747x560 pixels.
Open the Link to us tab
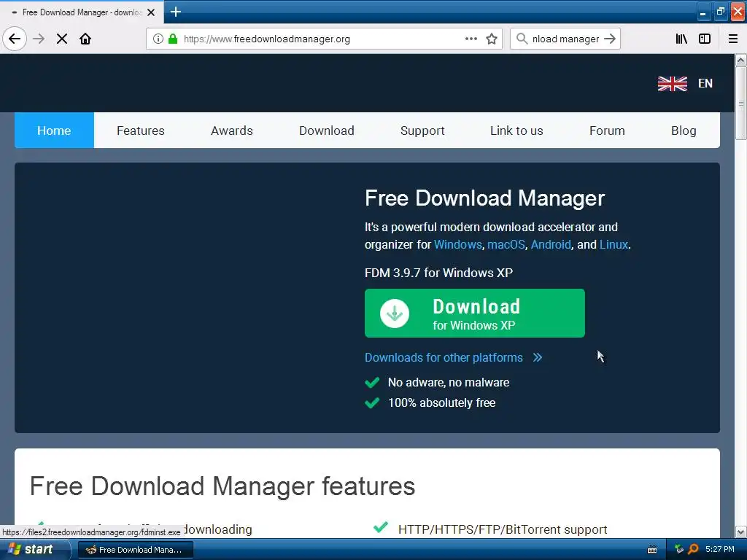[x=516, y=131]
